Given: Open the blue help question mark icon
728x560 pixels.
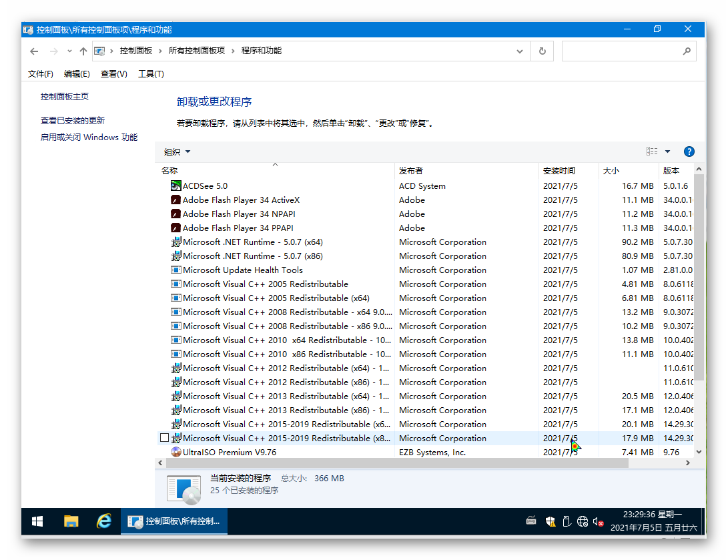Looking at the screenshot, I should [689, 152].
